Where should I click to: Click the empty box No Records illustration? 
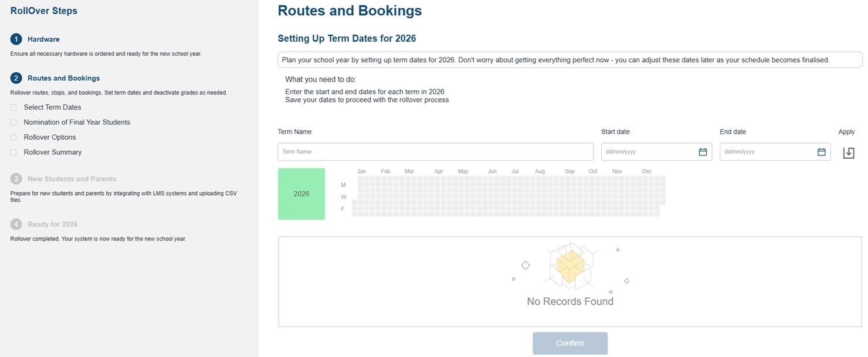click(570, 266)
